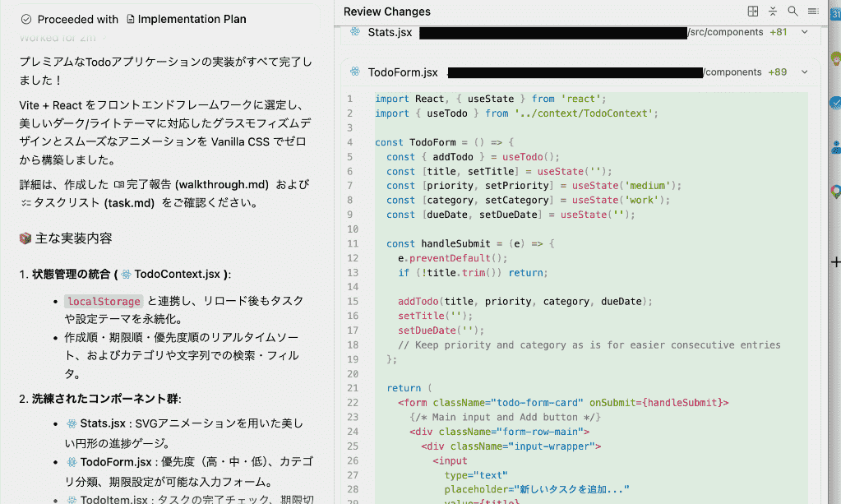
Task: Click React icon beside TodoForm.jsx diff header
Action: (x=355, y=72)
